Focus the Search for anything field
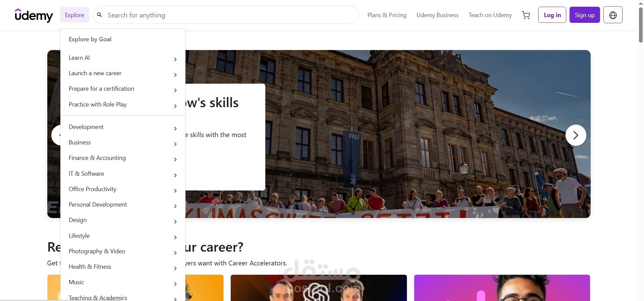The width and height of the screenshot is (644, 301). (x=225, y=15)
